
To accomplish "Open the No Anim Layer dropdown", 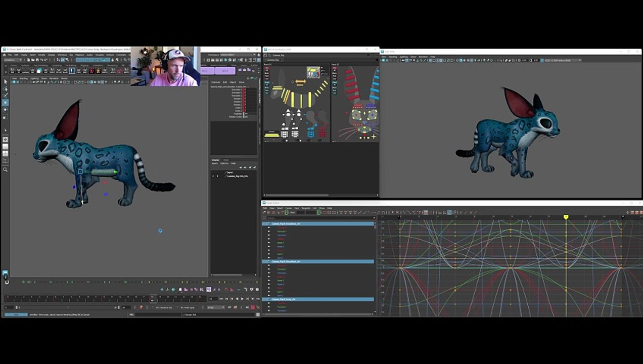I will click(187, 307).
